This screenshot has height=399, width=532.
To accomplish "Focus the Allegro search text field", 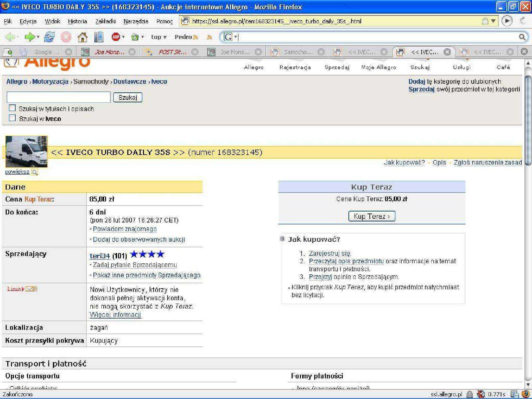I will pos(59,97).
